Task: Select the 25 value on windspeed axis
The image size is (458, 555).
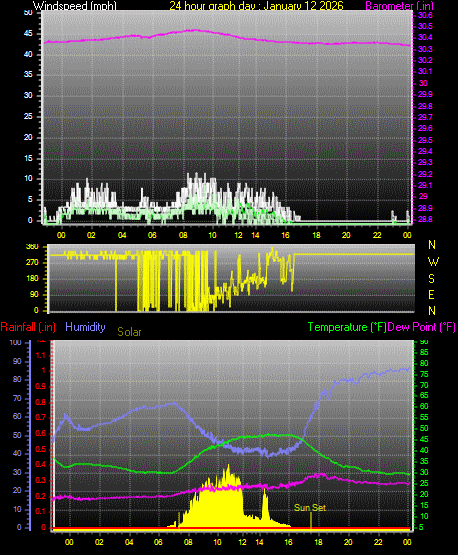Action: [28, 116]
